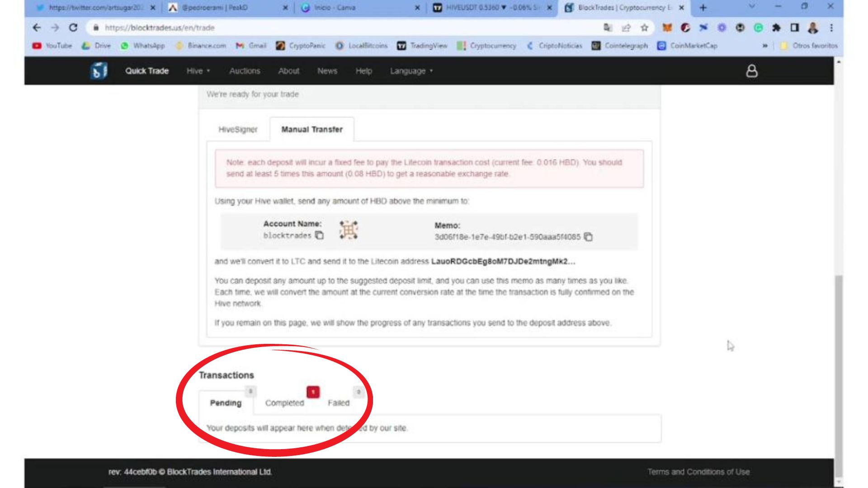
Task: Open the user account icon
Action: [751, 71]
